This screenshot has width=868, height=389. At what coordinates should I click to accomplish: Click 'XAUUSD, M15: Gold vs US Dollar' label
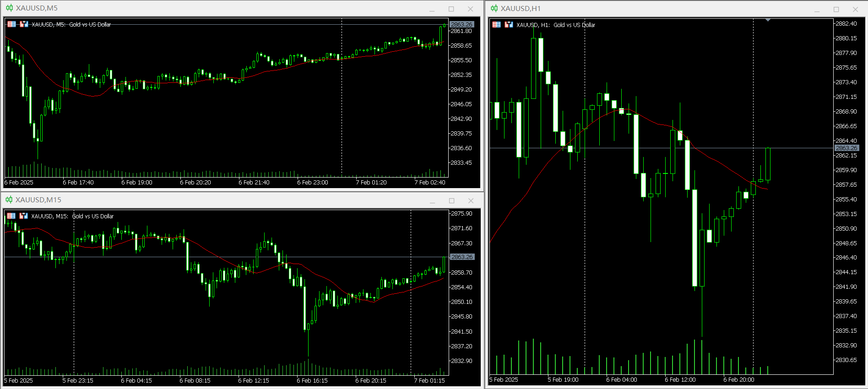pos(72,216)
